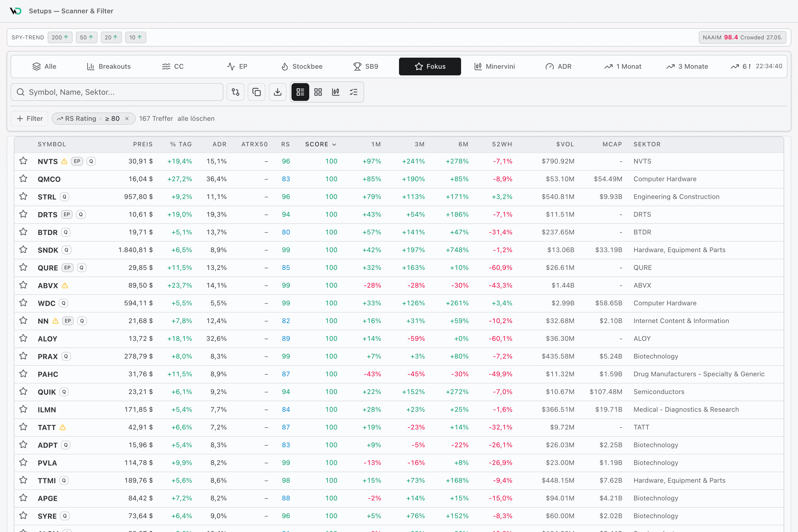This screenshot has width=798, height=532.
Task: Mark ILMN as favorite with star
Action: [x=23, y=409]
